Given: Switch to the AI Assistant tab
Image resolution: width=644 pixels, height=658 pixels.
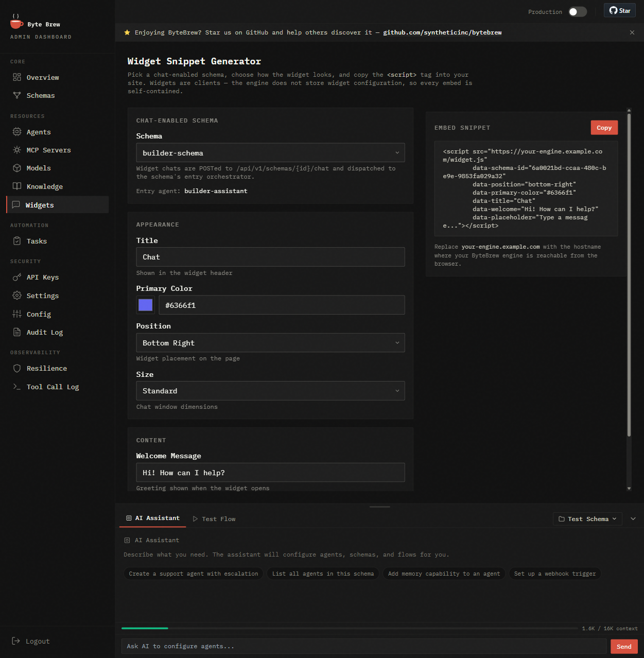Looking at the screenshot, I should [153, 518].
